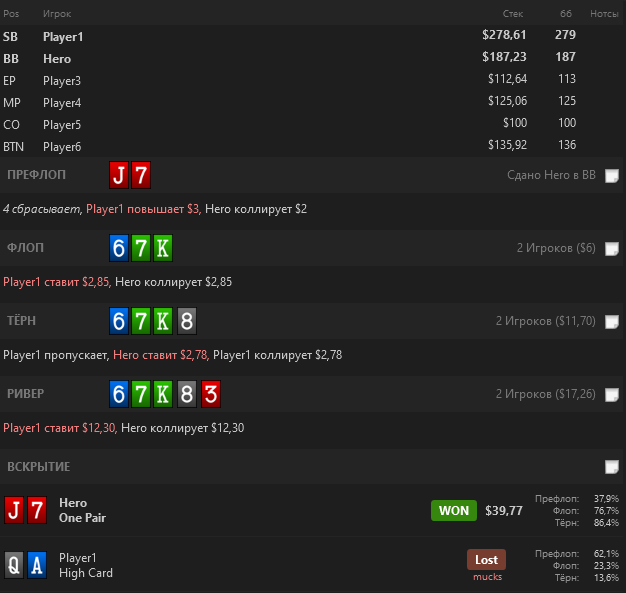
Task: Click 'Player1 повышает $3' action text
Action: point(143,209)
